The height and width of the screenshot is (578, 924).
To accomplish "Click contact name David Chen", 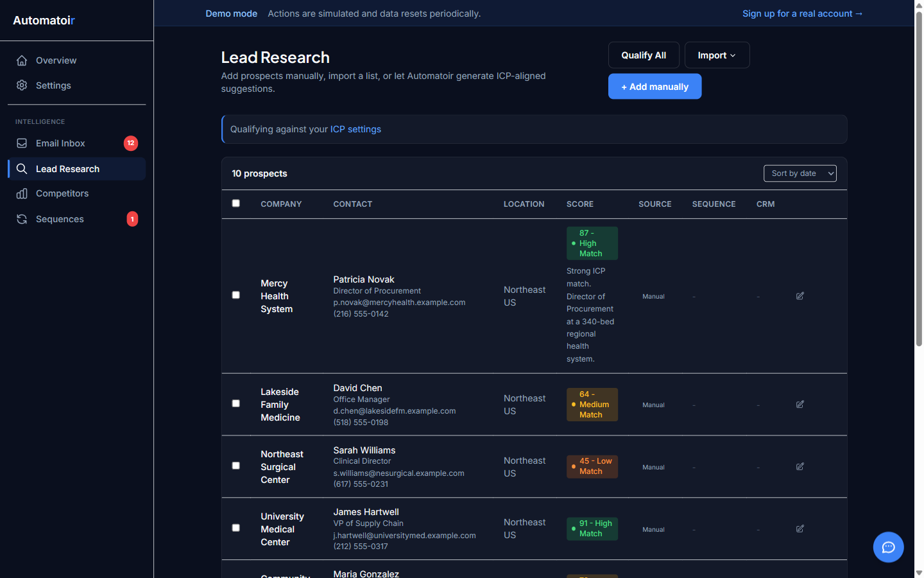I will coord(357,388).
